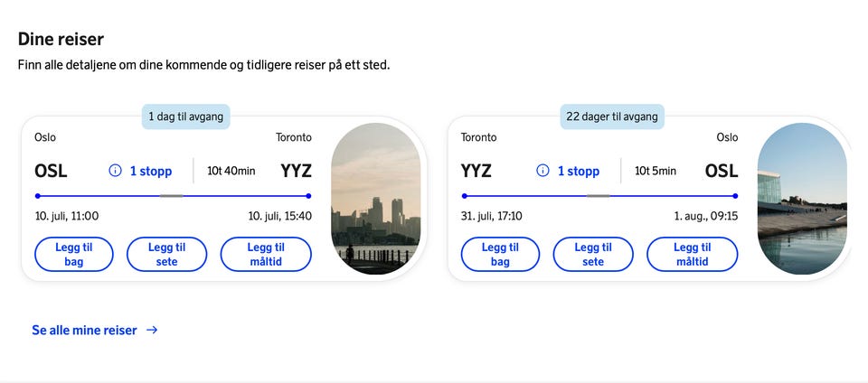The width and height of the screenshot is (868, 383).
Task: Click Toronto skyline photo thumbnail
Action: [x=375, y=199]
